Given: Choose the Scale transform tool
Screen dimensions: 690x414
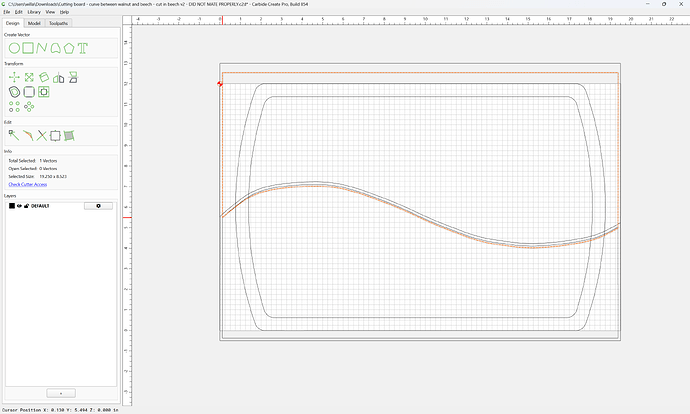Looking at the screenshot, I should tap(29, 77).
